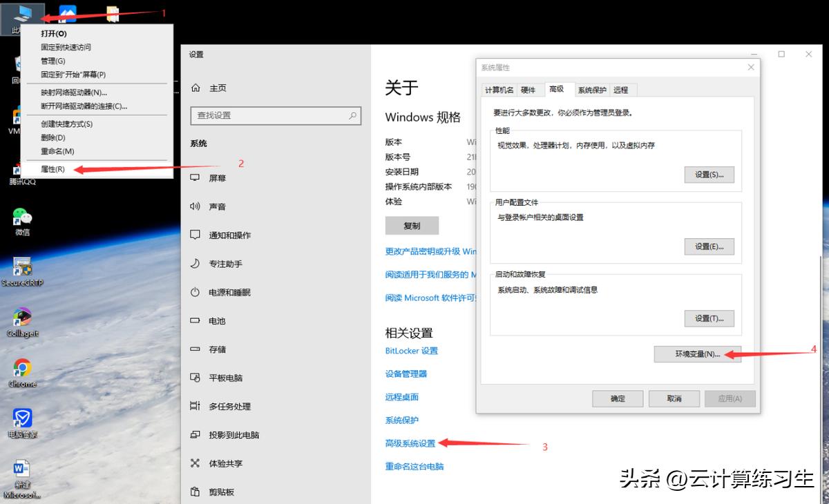Launch SecureCRT from the desktop
Image resolution: width=829 pixels, height=504 pixels.
22,266
